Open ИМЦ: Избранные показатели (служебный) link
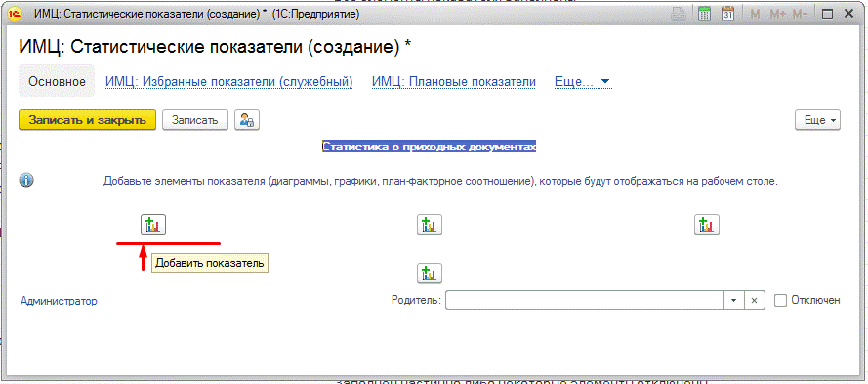The image size is (868, 384). click(x=229, y=82)
